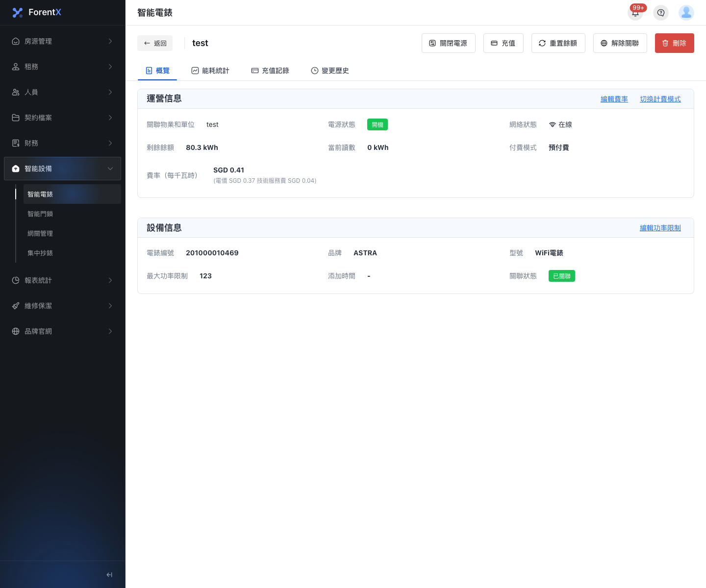Click the 財務 finance icon

point(16,143)
